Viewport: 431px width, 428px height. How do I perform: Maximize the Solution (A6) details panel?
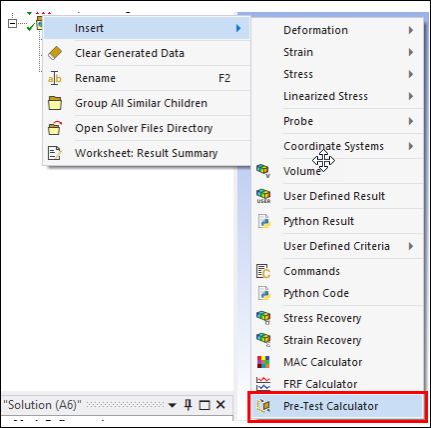coord(204,405)
